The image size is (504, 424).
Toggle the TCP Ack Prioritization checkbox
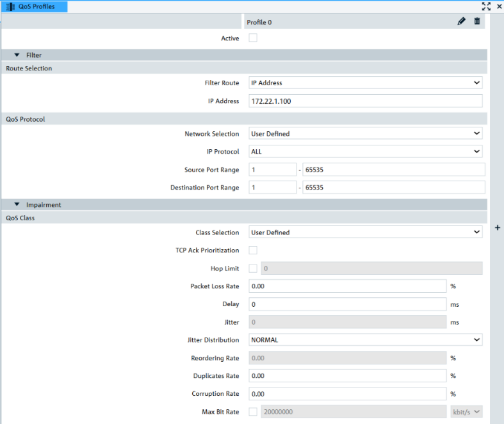point(253,250)
